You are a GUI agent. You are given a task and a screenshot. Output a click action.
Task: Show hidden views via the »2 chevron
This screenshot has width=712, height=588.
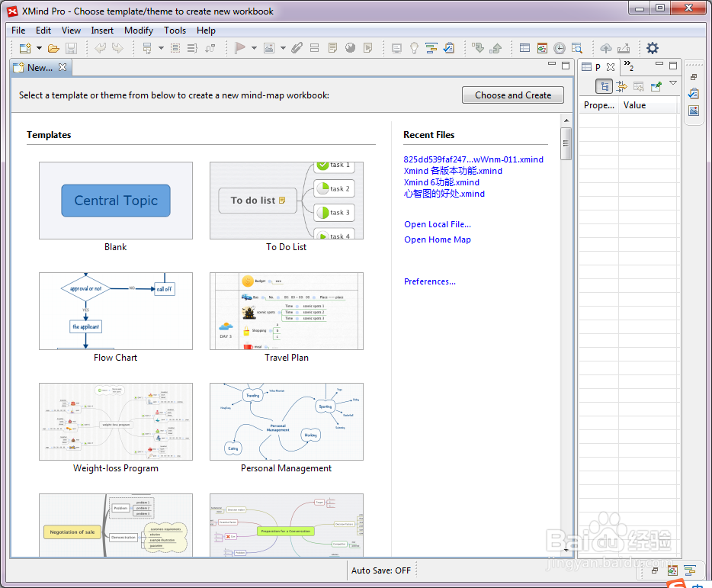(x=628, y=66)
